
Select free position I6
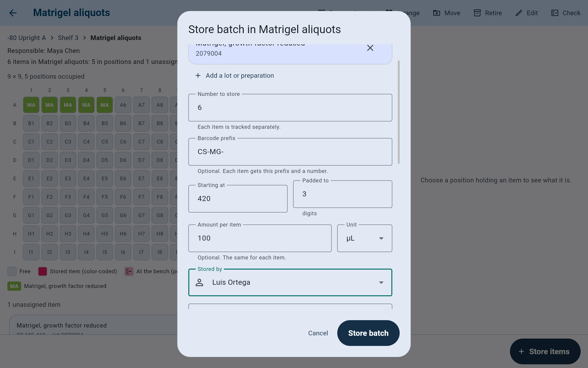click(x=123, y=252)
